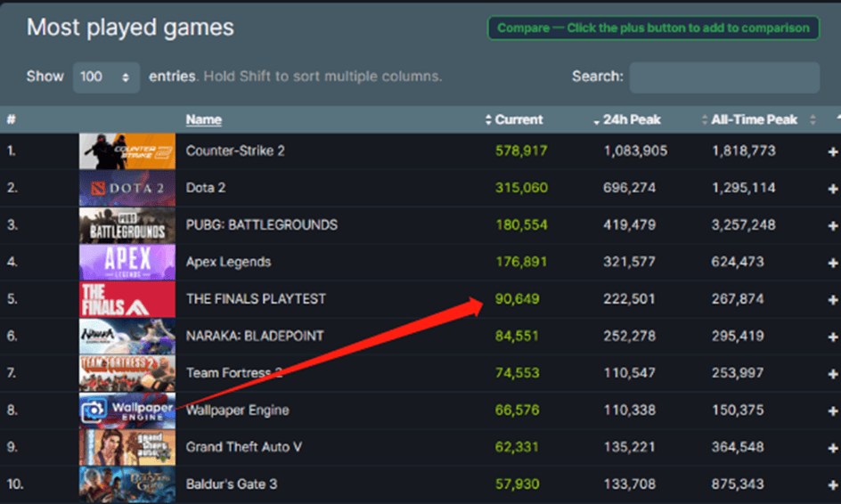Add Wallpaper Engine to comparison with plus
Screen dimensions: 841x504
coord(833,411)
